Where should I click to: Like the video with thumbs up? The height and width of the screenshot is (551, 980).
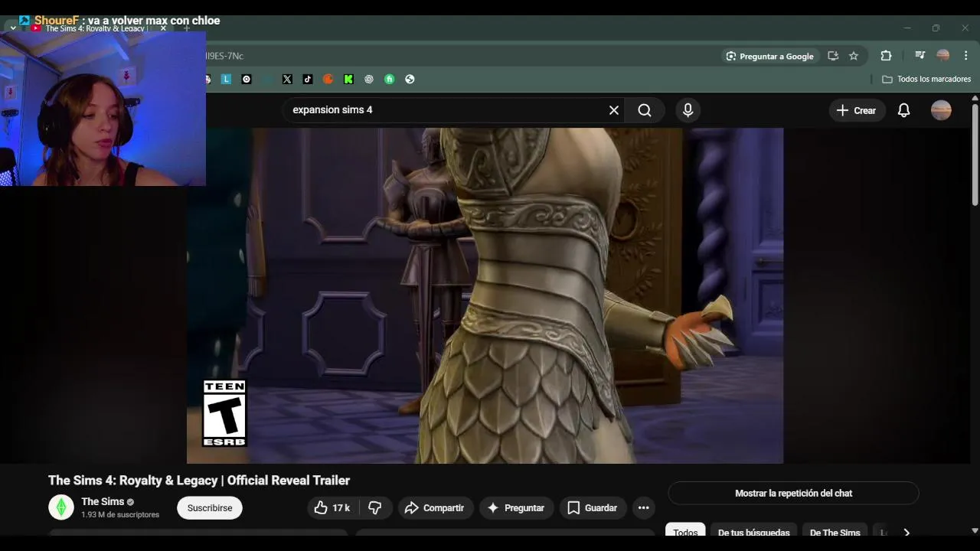point(332,508)
